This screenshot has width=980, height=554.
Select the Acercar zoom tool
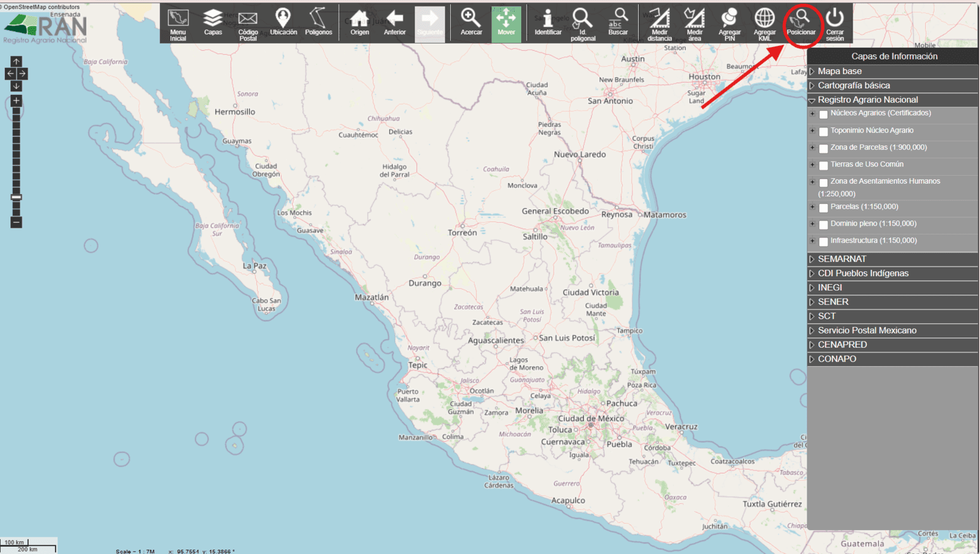click(471, 23)
